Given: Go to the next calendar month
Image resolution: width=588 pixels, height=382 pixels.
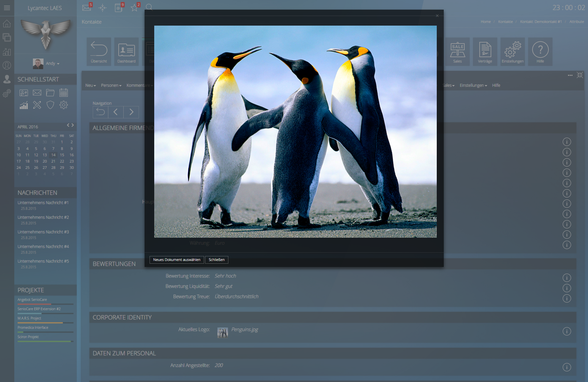Looking at the screenshot, I should 72,125.
